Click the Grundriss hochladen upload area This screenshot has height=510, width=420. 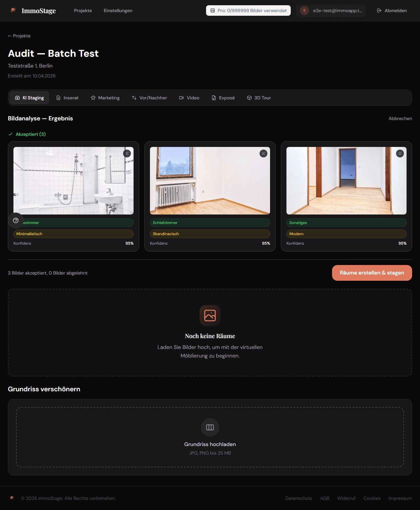tap(210, 437)
